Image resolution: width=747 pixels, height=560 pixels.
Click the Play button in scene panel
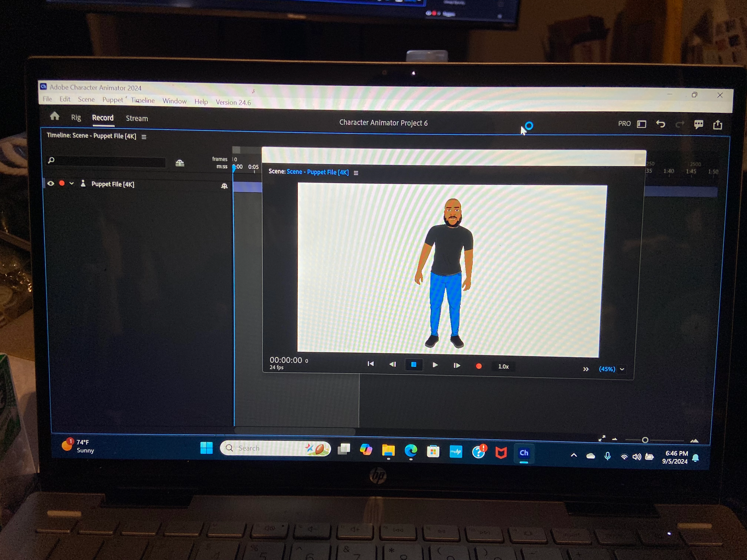(x=435, y=365)
